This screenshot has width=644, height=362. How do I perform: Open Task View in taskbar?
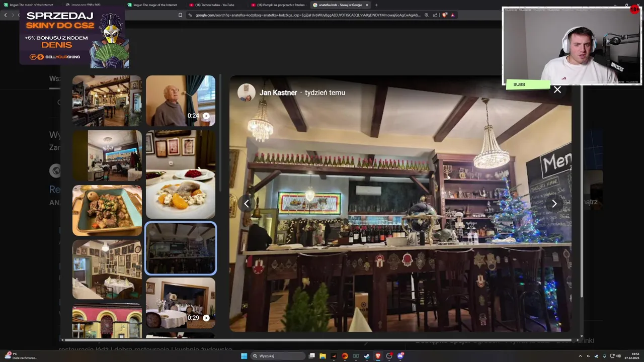[312, 356]
